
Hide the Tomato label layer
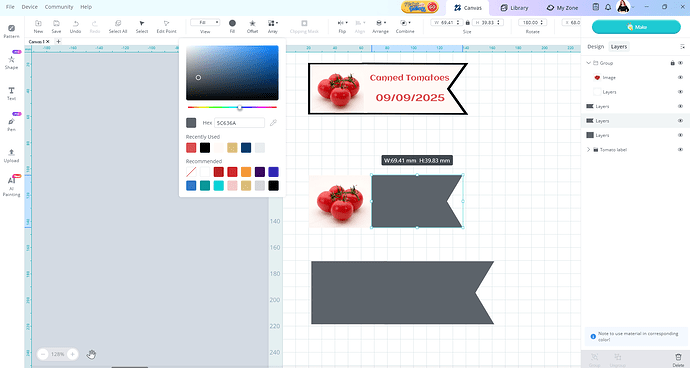[x=680, y=150]
